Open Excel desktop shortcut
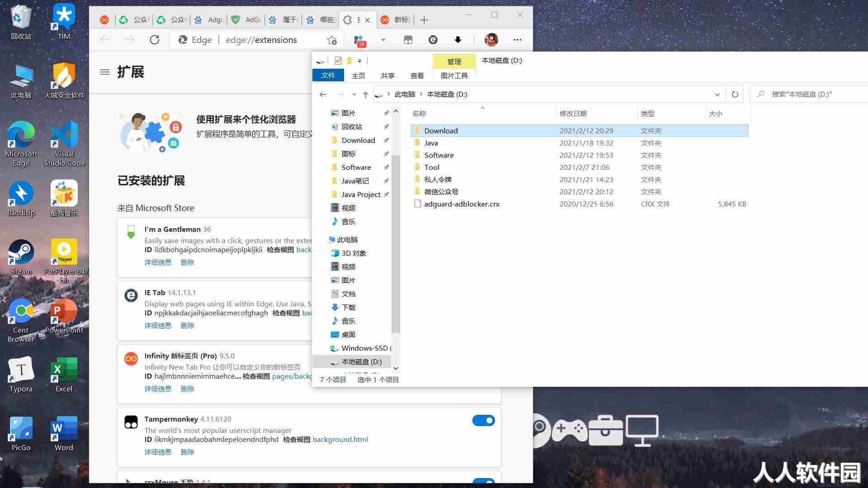 click(x=64, y=375)
